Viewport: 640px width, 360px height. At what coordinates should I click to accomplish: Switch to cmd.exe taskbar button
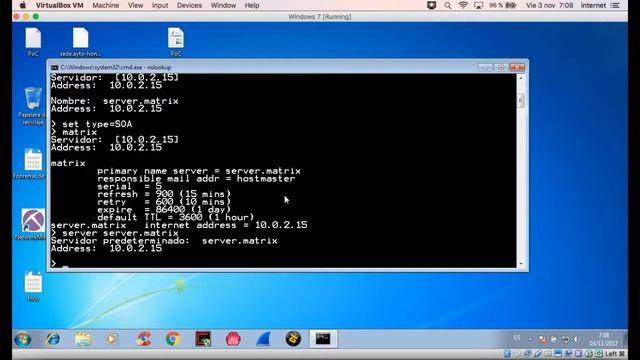(323, 339)
